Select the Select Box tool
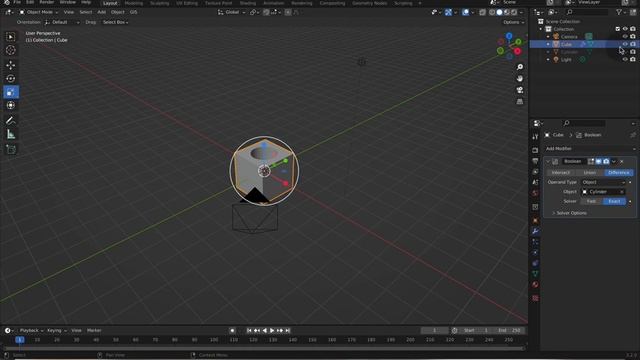 click(x=11, y=37)
